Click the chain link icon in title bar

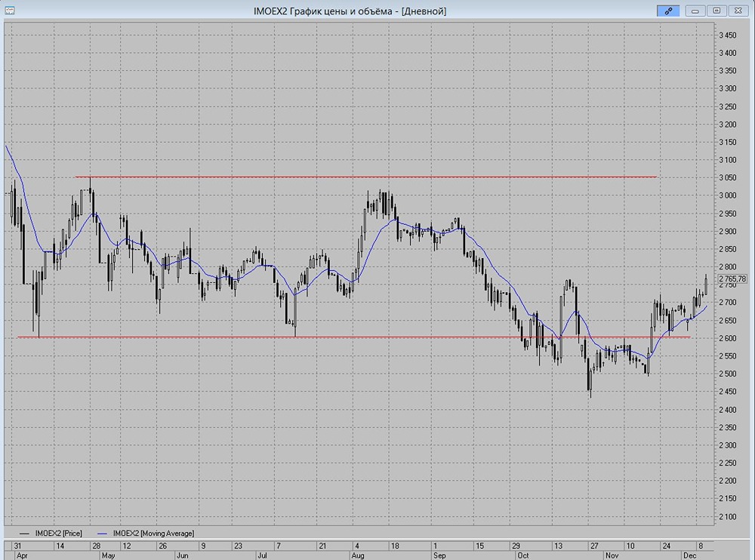pos(667,11)
